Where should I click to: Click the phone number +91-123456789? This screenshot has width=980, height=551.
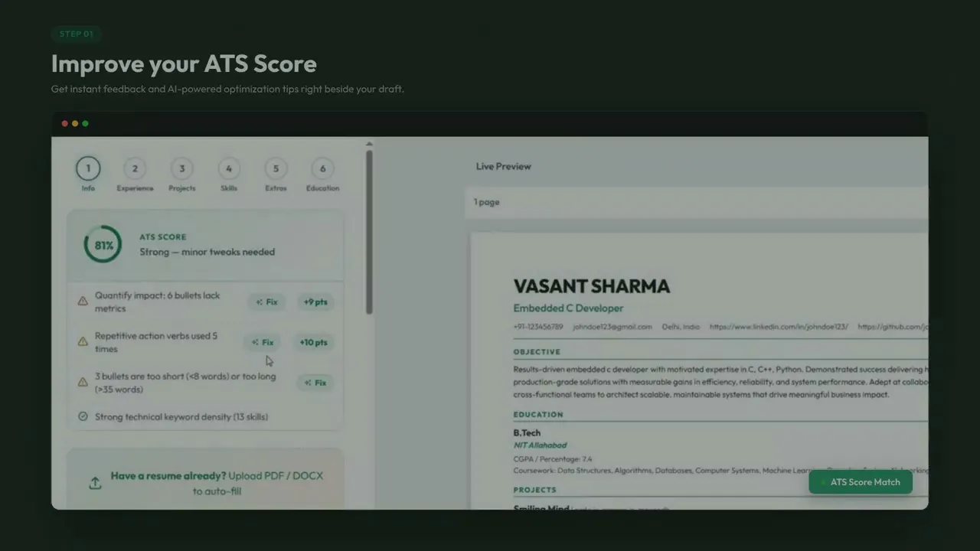pos(538,327)
